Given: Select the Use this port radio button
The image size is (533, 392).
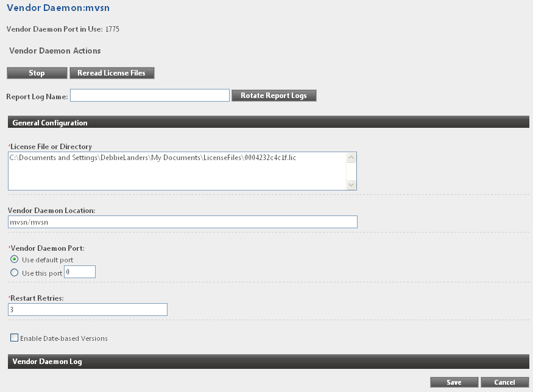Looking at the screenshot, I should coord(15,273).
